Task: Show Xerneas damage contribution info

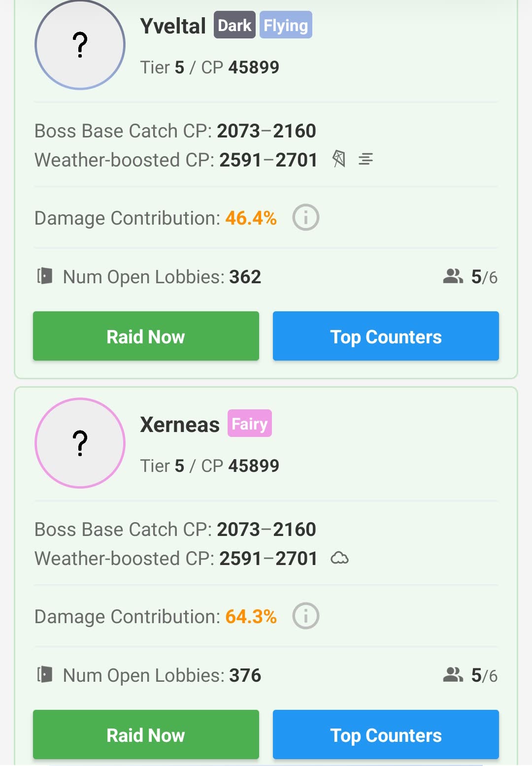Action: pyautogui.click(x=306, y=616)
